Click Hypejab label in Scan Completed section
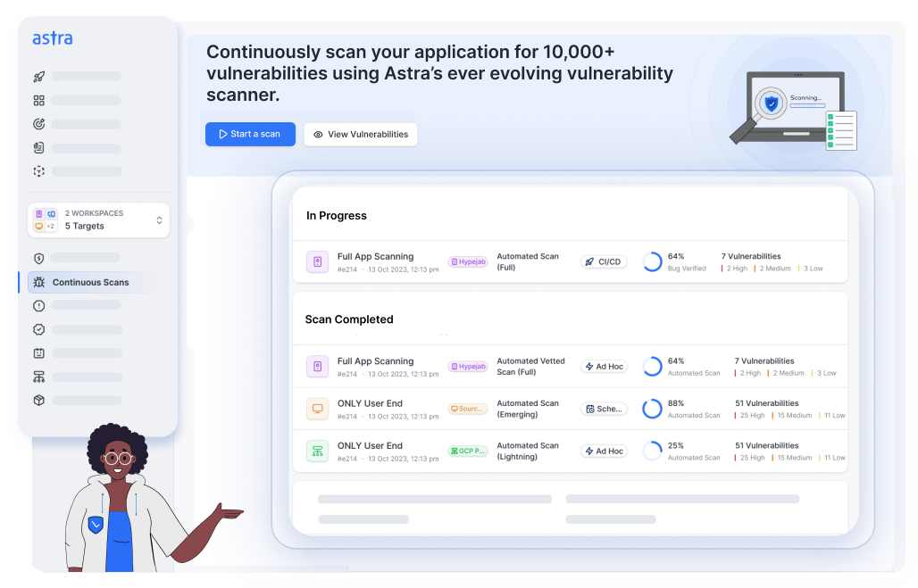Image resolution: width=918 pixels, height=588 pixels. coord(468,367)
